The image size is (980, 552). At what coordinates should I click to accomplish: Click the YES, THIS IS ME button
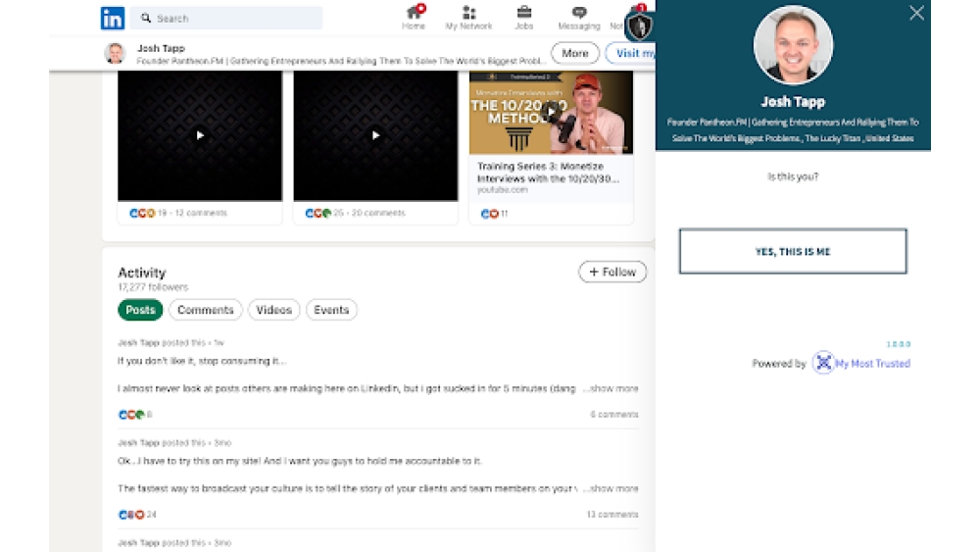coord(793,251)
